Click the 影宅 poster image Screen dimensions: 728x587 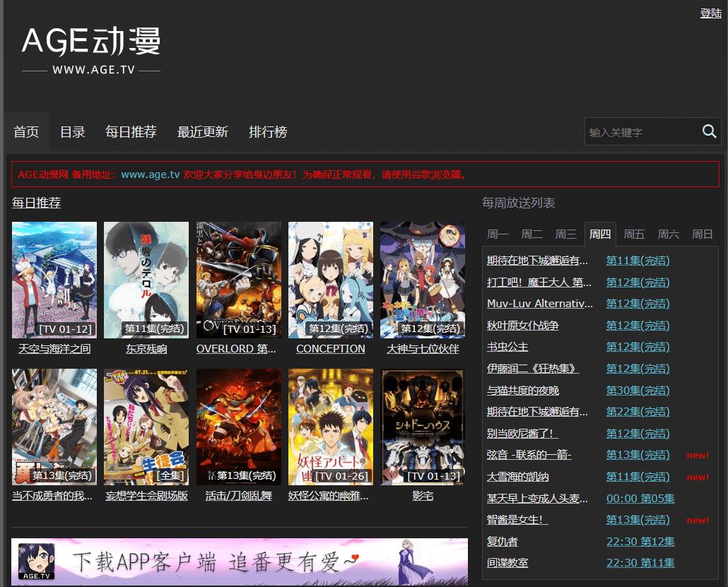422,426
